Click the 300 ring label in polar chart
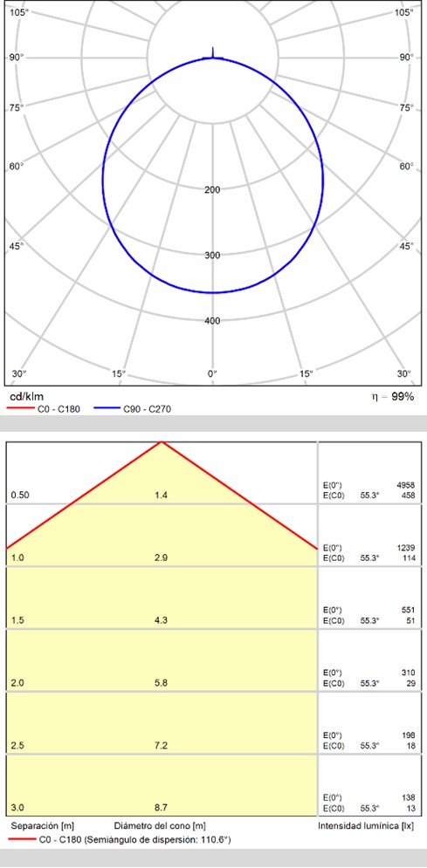427x868 pixels. (x=213, y=256)
